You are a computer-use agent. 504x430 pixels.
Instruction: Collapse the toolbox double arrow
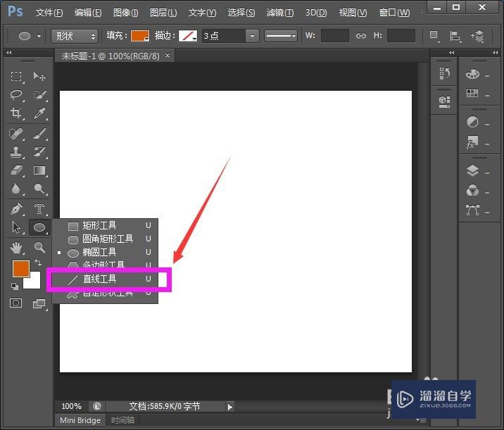click(x=9, y=52)
